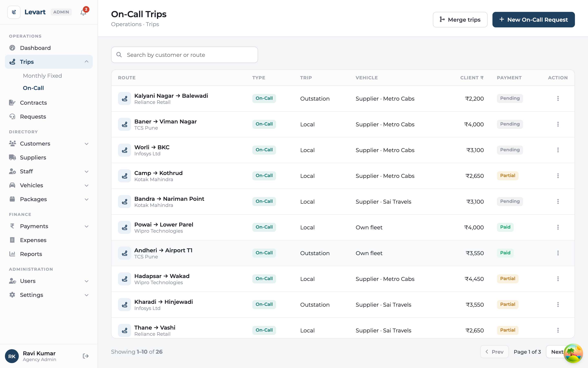The image size is (588, 368).
Task: Click the Expenses receipt icon
Action: point(12,240)
